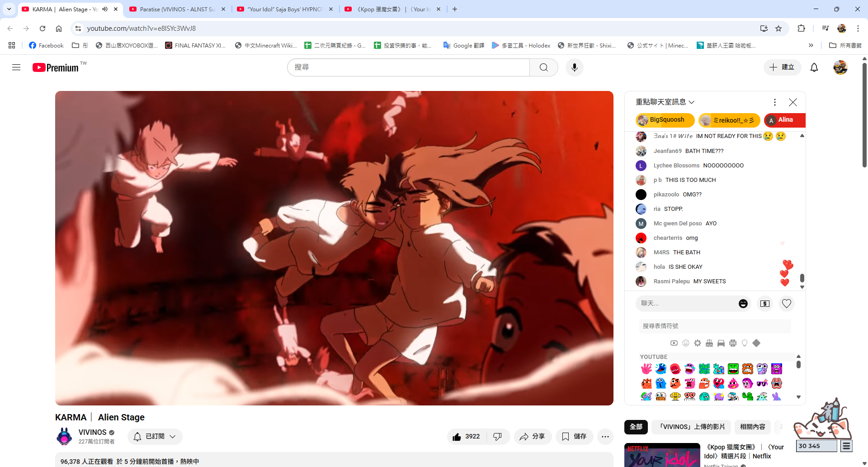This screenshot has height=467, width=868.
Task: Dislike the video with thumbs down
Action: click(x=498, y=437)
